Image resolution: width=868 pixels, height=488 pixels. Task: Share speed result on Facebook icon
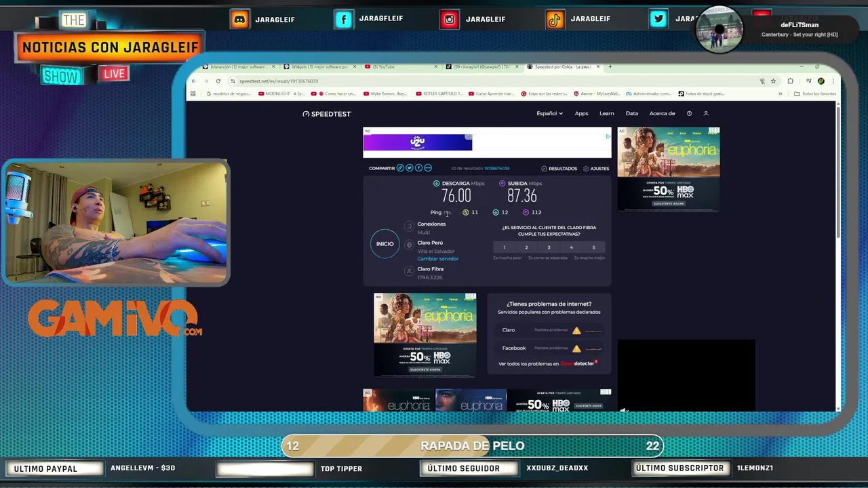(x=418, y=168)
